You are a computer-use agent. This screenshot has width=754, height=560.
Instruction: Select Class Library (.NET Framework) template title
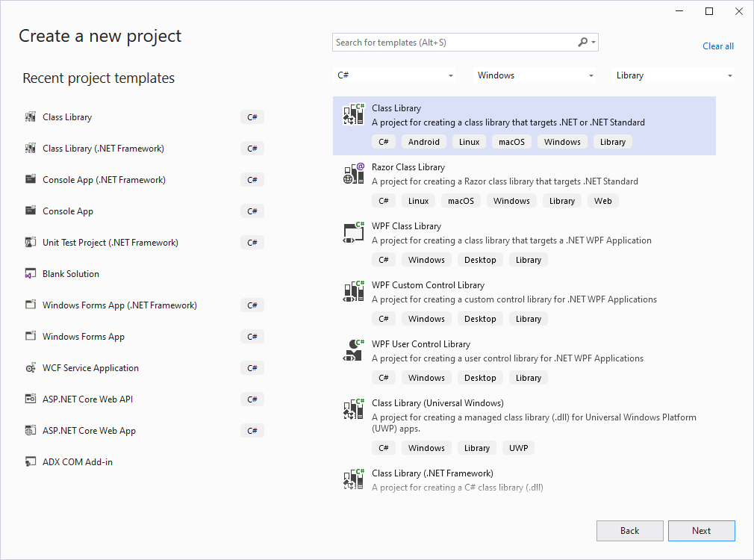pyautogui.click(x=432, y=473)
